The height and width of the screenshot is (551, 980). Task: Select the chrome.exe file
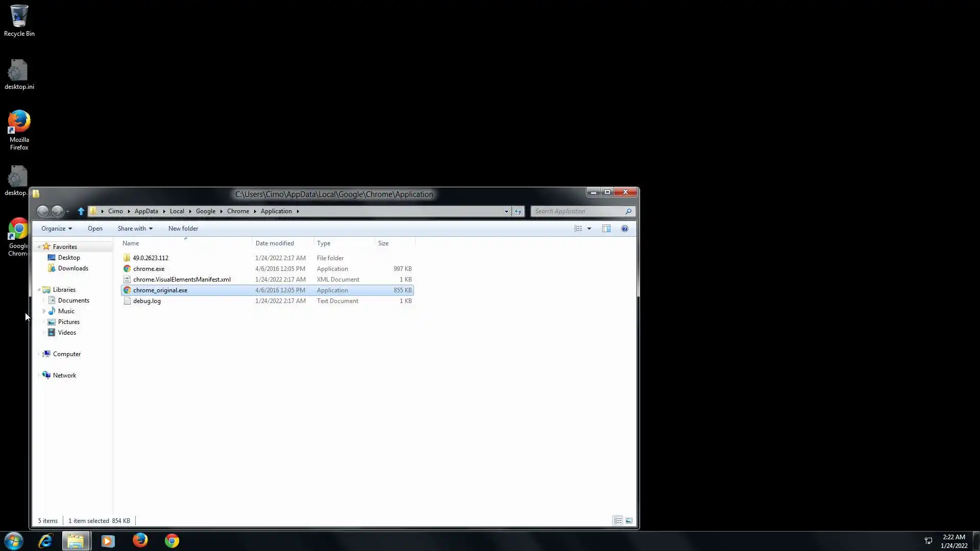(149, 269)
